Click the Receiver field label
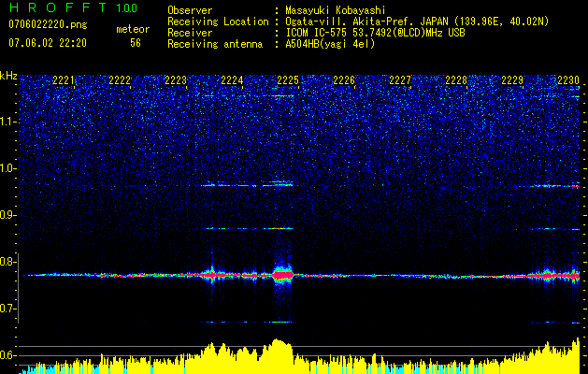The image size is (588, 374). (190, 34)
